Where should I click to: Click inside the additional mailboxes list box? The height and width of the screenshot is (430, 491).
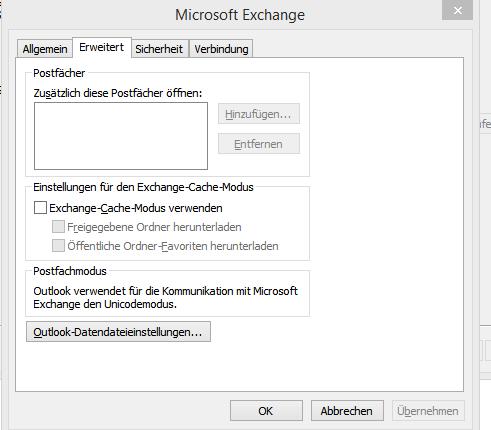pos(121,136)
